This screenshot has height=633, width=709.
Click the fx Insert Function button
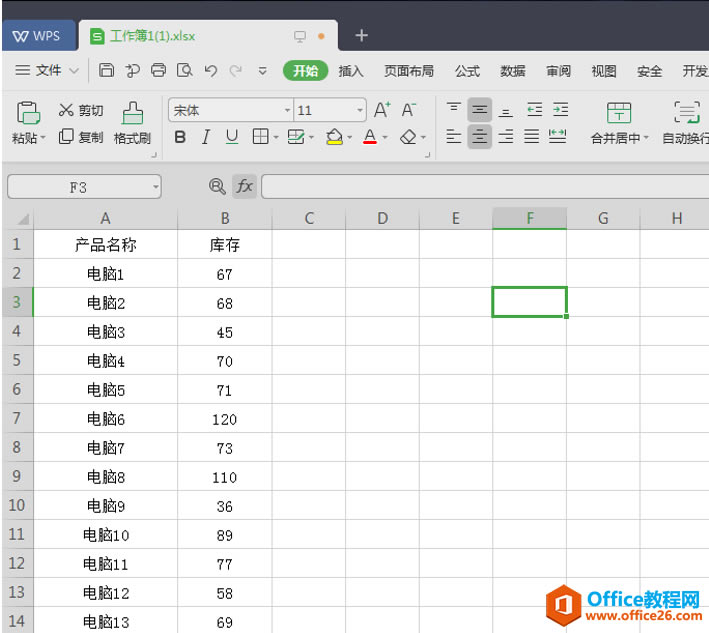pos(245,186)
